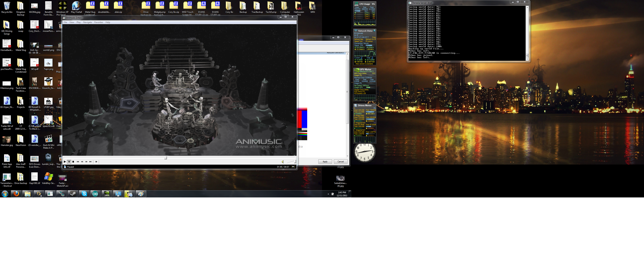
Task: Click IP Lookup in Network Meter
Action: coord(369,41)
